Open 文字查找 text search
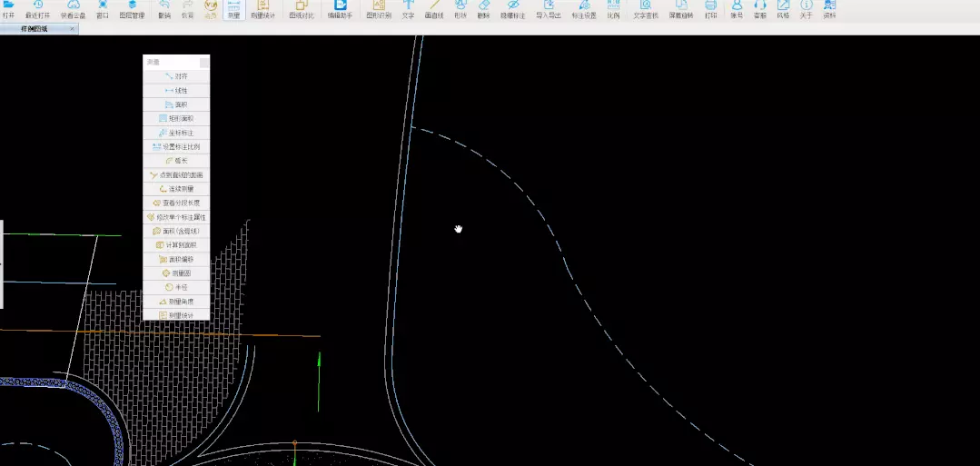Screen dimensions: 980x466 [646, 9]
